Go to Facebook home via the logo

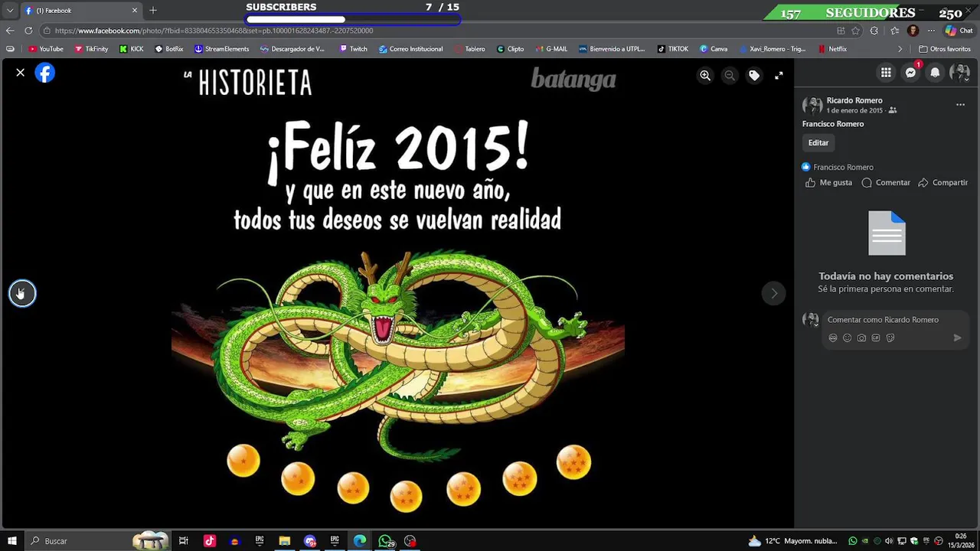(x=45, y=73)
